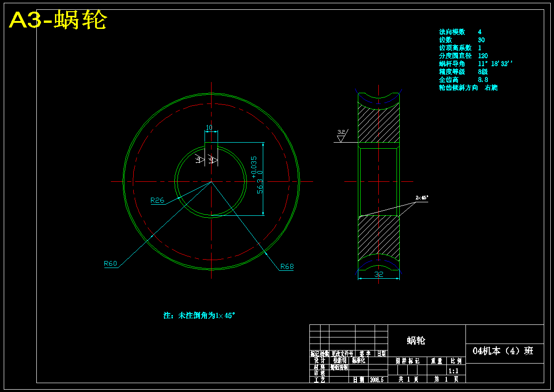Select the width dimension "32"
Viewport: 554px width, 392px height.
378,274
